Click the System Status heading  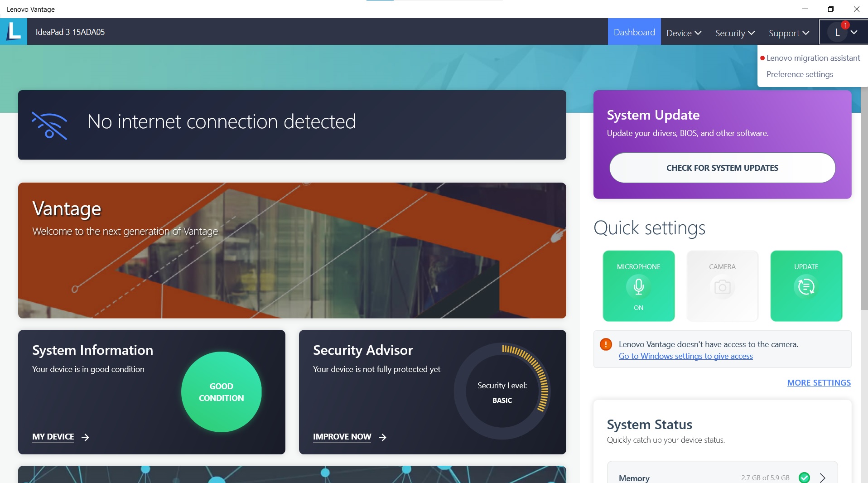click(x=649, y=425)
